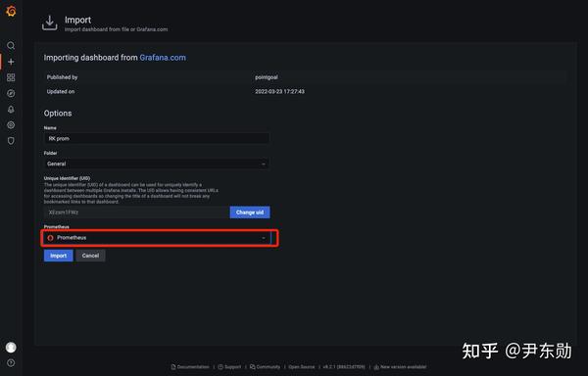Click the Import download icon in header

click(50, 23)
